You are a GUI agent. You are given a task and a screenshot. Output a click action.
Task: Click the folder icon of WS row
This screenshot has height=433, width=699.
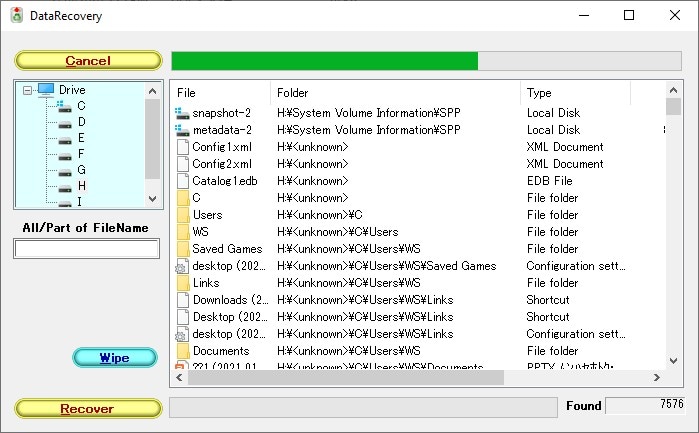pos(183,232)
